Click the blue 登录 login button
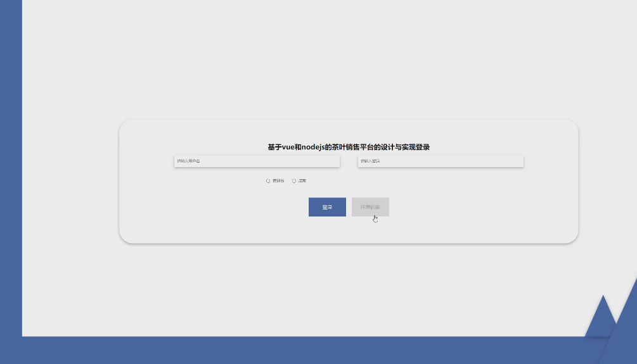 point(327,207)
